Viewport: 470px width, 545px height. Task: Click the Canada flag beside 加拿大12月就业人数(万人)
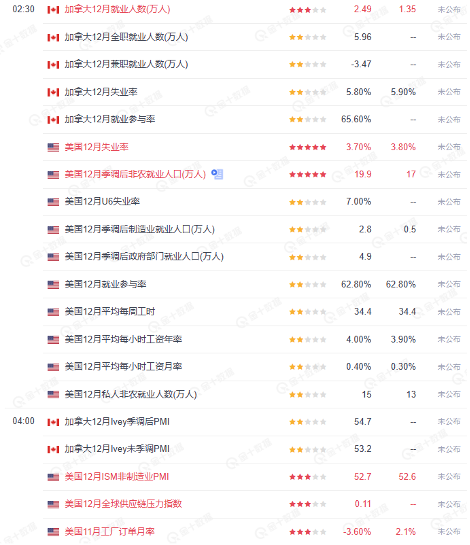coord(53,9)
